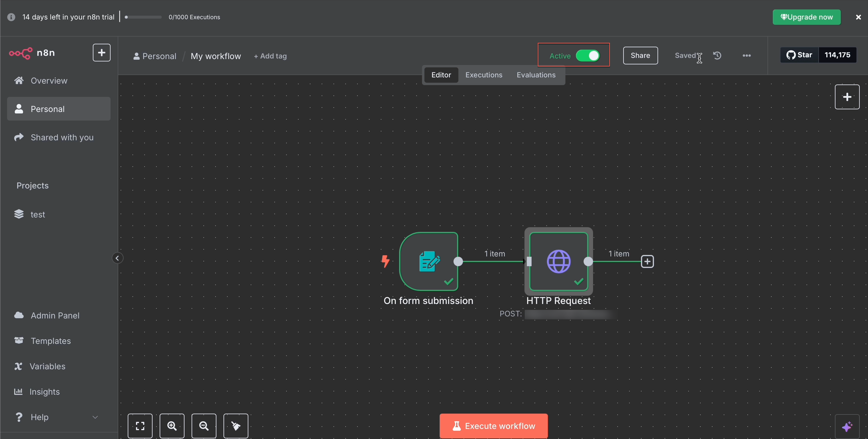Collapse the sidebar with chevron button

click(117, 258)
